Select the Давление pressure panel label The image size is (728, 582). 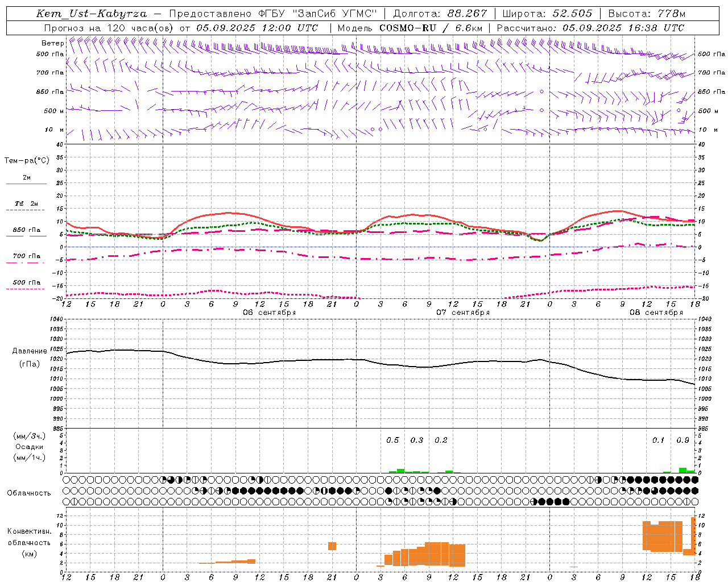(30, 351)
